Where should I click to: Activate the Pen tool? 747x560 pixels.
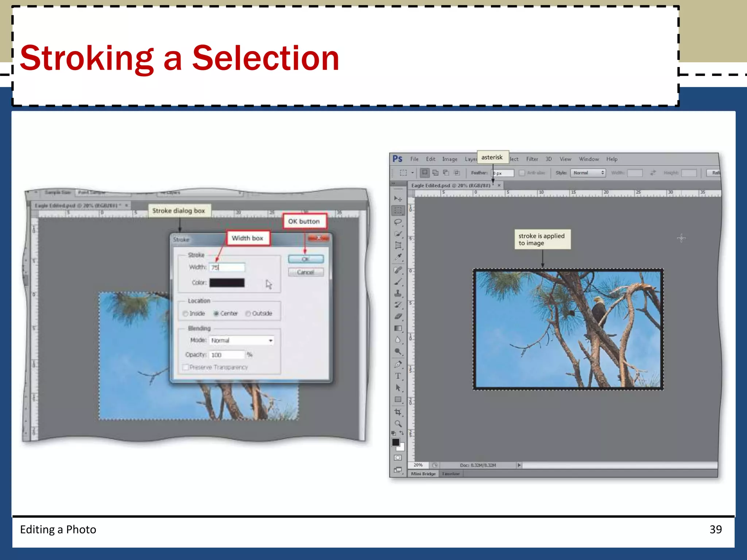[x=398, y=364]
